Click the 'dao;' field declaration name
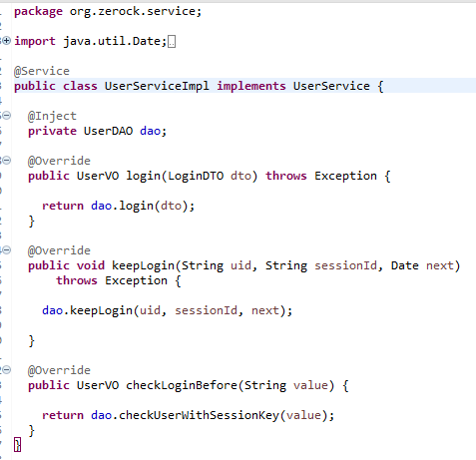The image size is (476, 460). [x=153, y=131]
